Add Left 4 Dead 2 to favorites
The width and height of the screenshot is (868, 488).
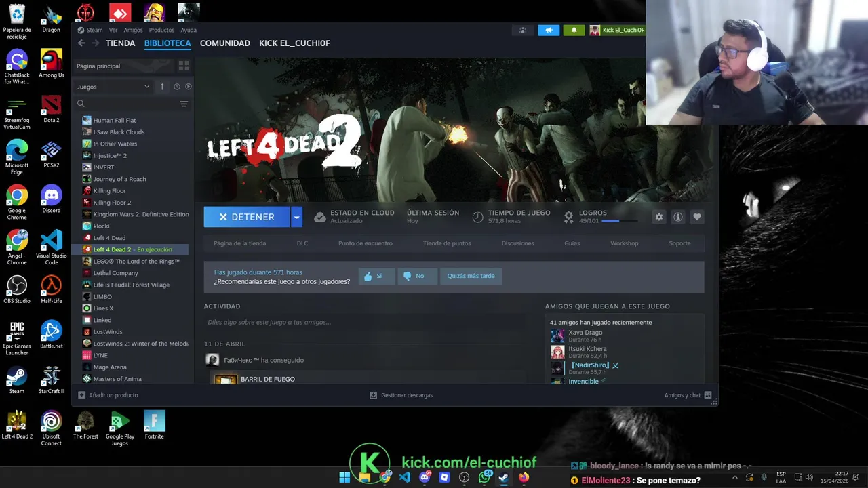[696, 217]
